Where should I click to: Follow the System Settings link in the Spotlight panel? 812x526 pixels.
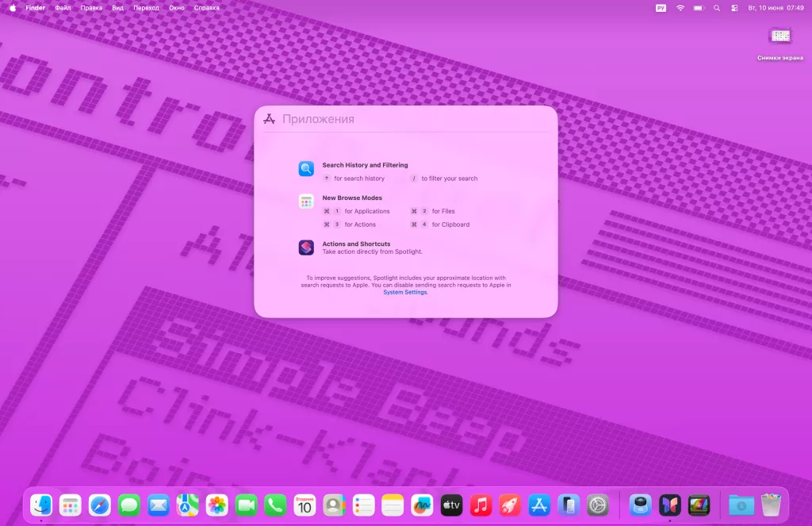405,292
